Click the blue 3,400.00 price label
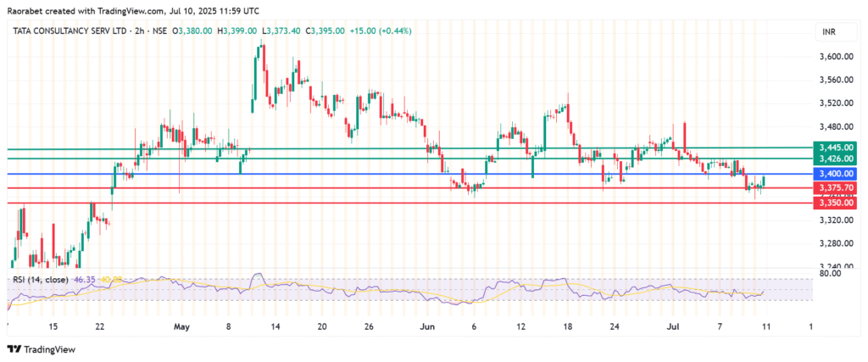 [x=836, y=174]
